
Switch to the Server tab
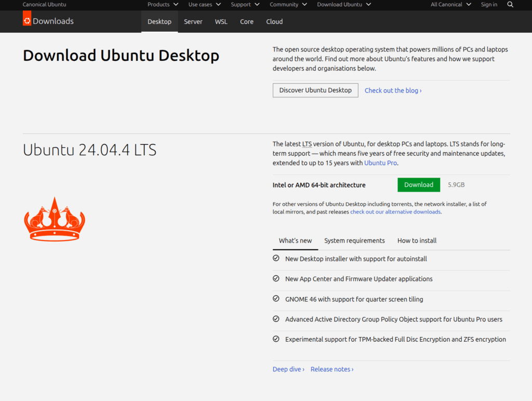click(x=193, y=22)
